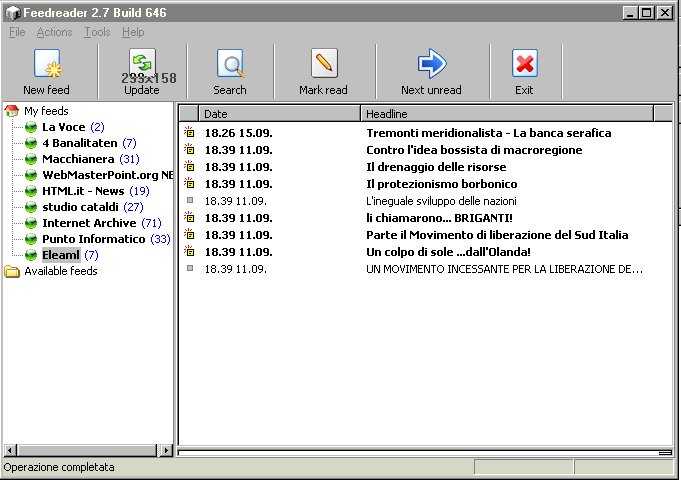Click the Mark read pencil icon
The height and width of the screenshot is (480, 681).
[323, 65]
